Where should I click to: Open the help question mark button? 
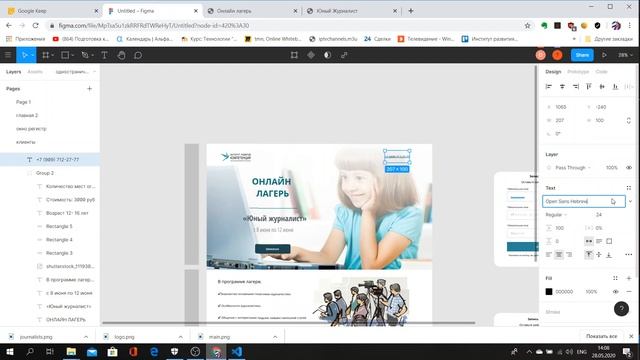tap(621, 309)
